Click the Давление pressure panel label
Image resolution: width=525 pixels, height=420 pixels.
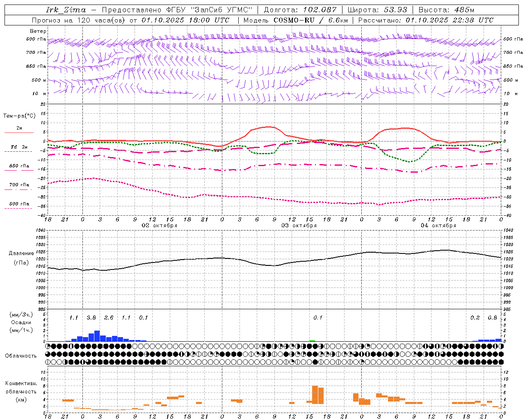click(x=21, y=253)
